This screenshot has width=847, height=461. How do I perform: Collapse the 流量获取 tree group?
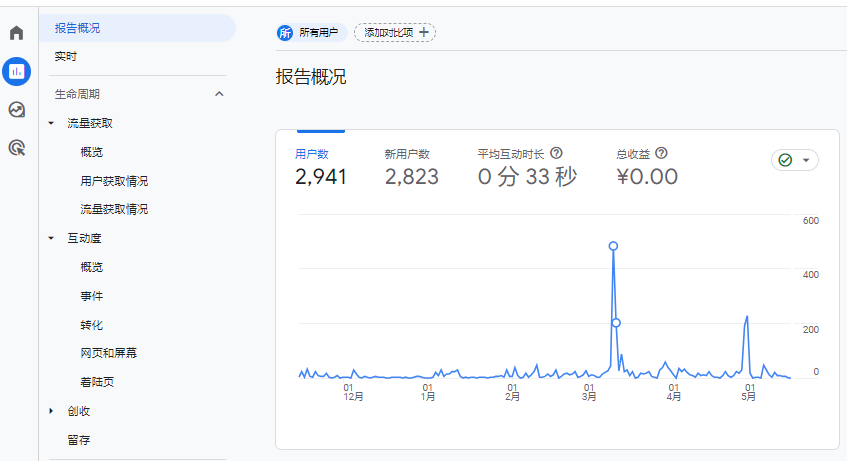tap(52, 123)
